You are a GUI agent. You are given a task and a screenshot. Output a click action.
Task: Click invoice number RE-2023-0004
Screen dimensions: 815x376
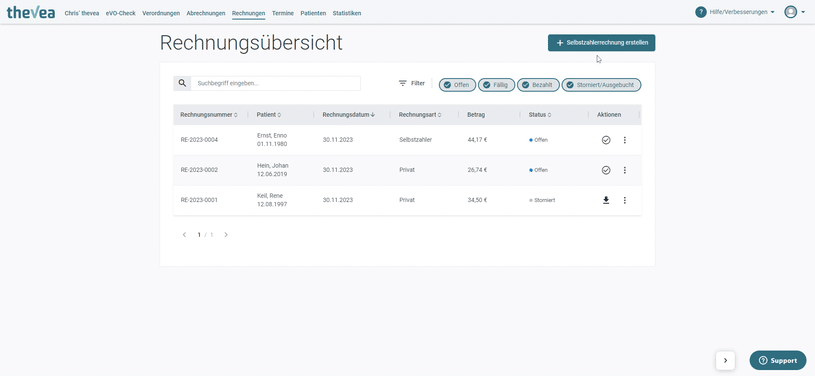click(199, 140)
